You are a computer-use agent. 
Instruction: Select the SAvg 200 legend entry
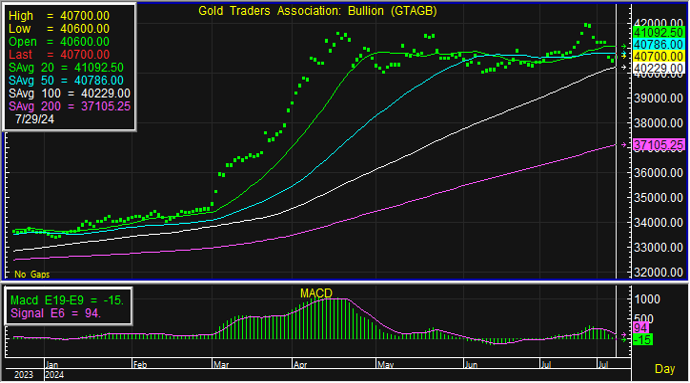(70, 107)
